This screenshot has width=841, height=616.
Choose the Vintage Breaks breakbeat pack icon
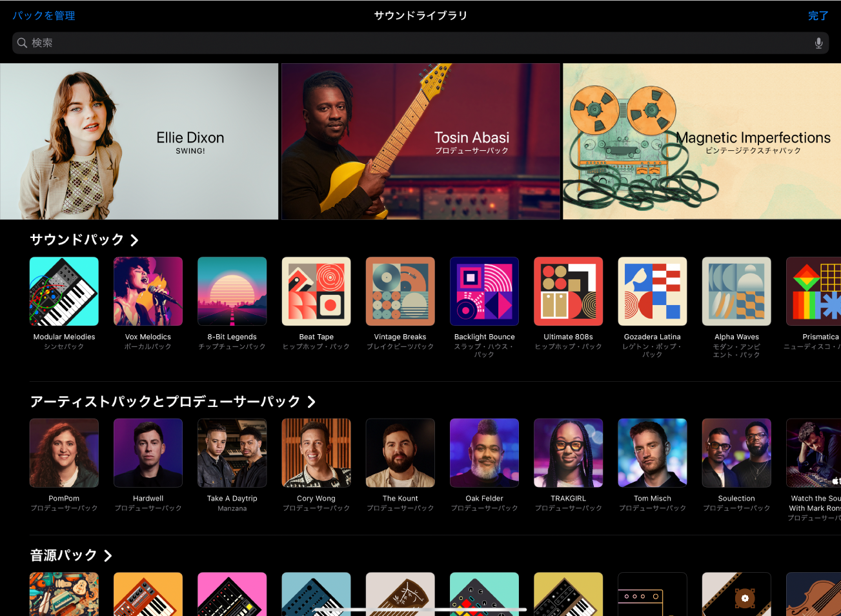tap(400, 291)
